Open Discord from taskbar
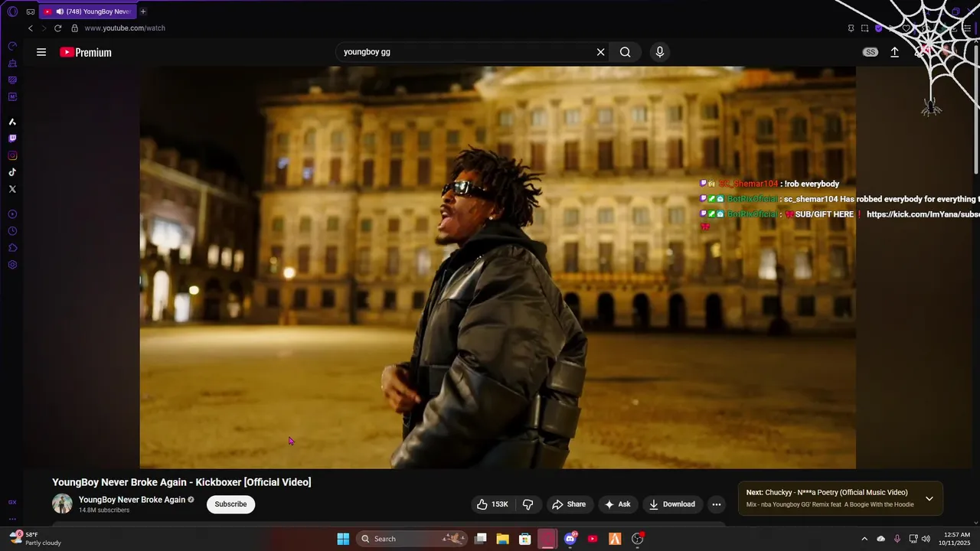This screenshot has width=980, height=551. tap(570, 539)
